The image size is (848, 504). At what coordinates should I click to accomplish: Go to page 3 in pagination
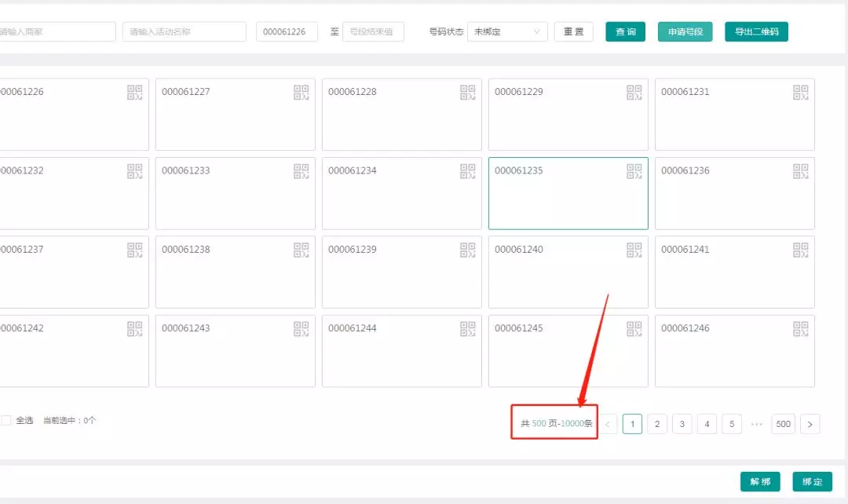(682, 425)
